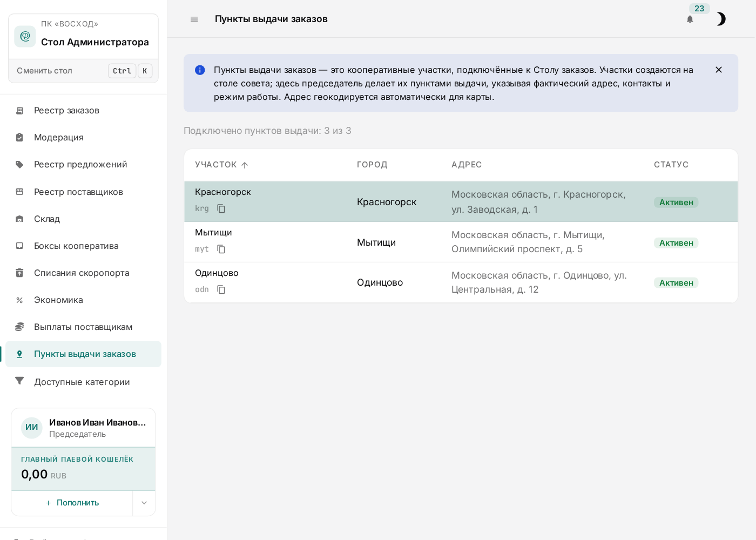Sort table by Участок column
Screen dimensions: 756x540
(x=221, y=165)
